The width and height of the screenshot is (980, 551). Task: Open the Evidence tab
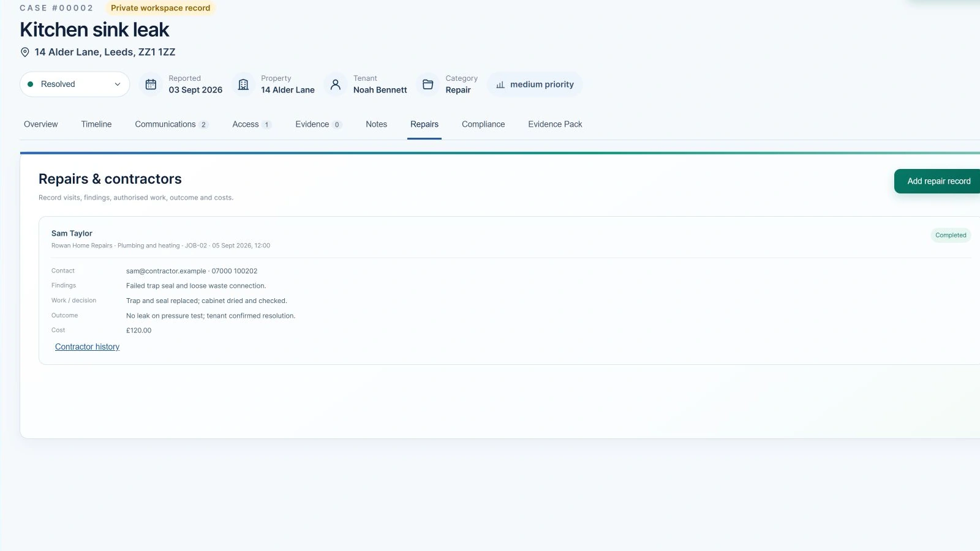(318, 124)
